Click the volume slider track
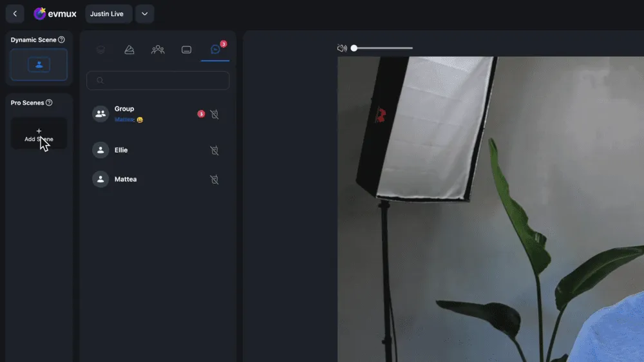 [x=383, y=48]
